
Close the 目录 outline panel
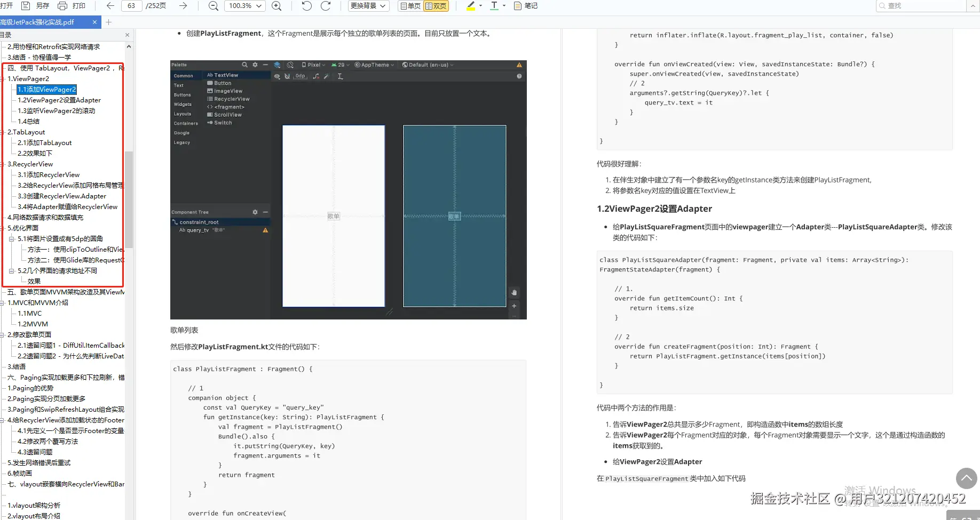(x=127, y=35)
